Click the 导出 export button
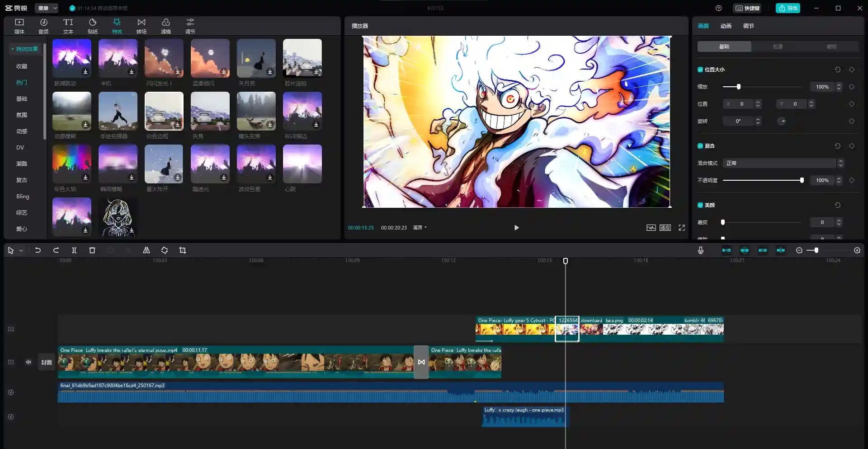Viewport: 868px width, 449px height. [788, 8]
